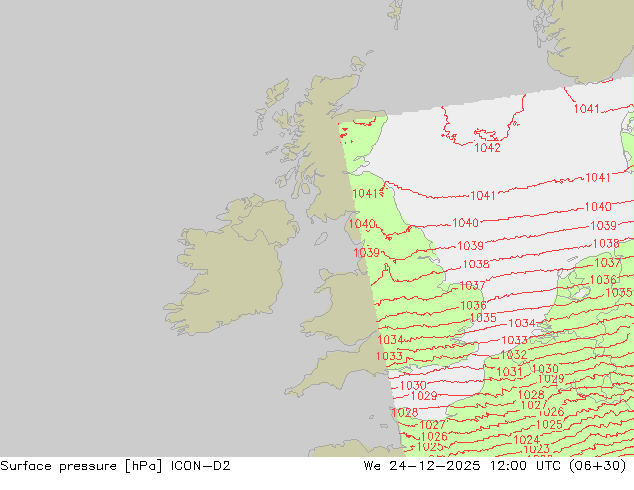Click the 1033 label over southern England
The image size is (634, 490).
389,356
